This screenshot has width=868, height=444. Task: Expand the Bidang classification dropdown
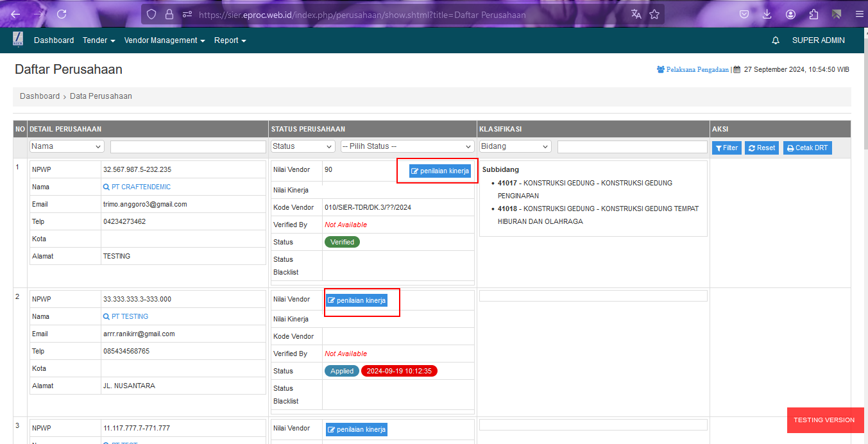(x=515, y=147)
